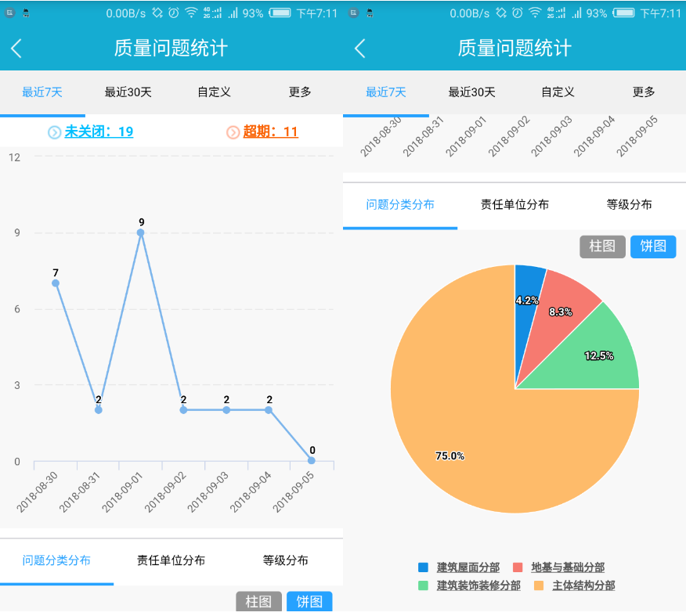Tap the alarm clock icon in right status bar
The height and width of the screenshot is (616, 686).
pyautogui.click(x=518, y=13)
